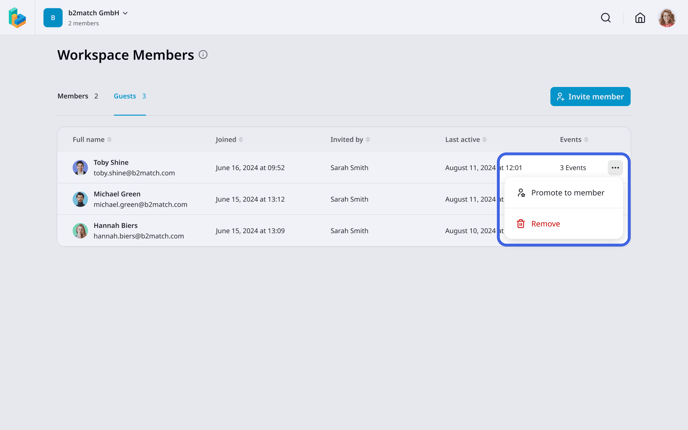Sort by Last active column

(x=466, y=140)
